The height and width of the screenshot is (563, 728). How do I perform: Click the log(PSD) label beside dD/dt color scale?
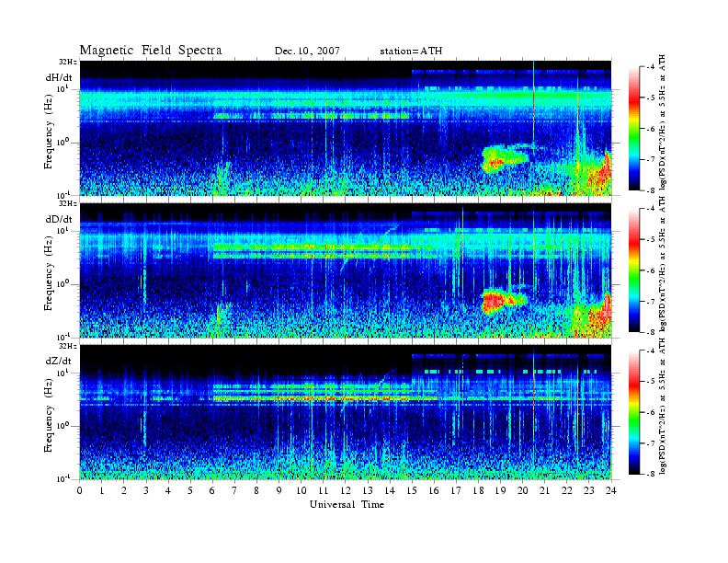(x=663, y=264)
